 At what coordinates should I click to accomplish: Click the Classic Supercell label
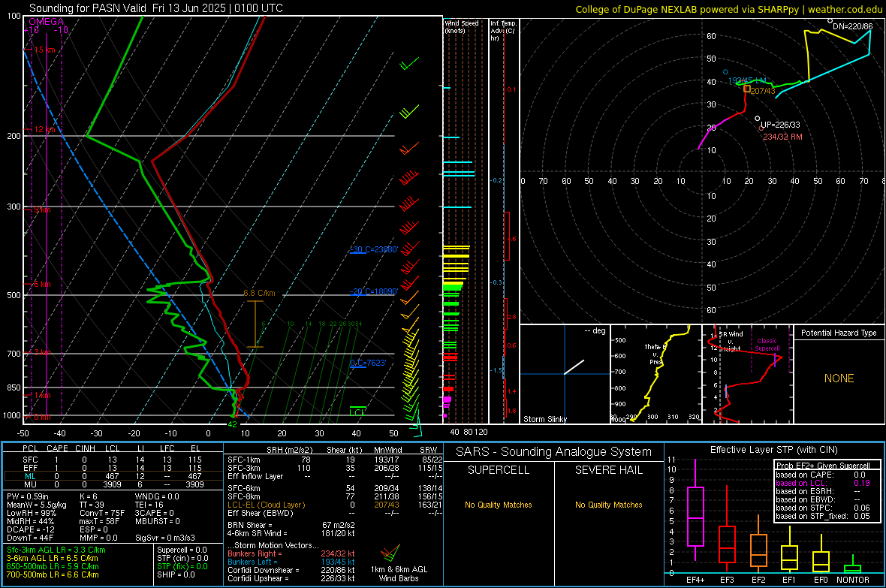(767, 345)
